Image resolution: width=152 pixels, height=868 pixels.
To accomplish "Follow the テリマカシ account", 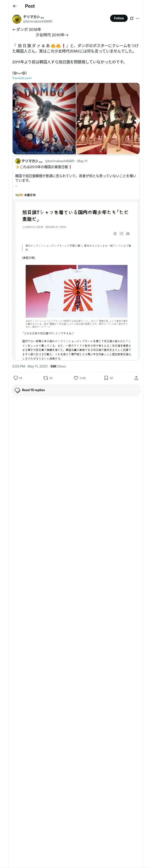I will (x=119, y=18).
